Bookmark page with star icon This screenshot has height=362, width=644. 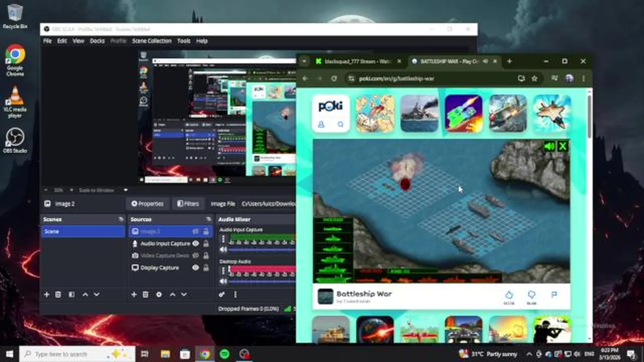(x=534, y=78)
